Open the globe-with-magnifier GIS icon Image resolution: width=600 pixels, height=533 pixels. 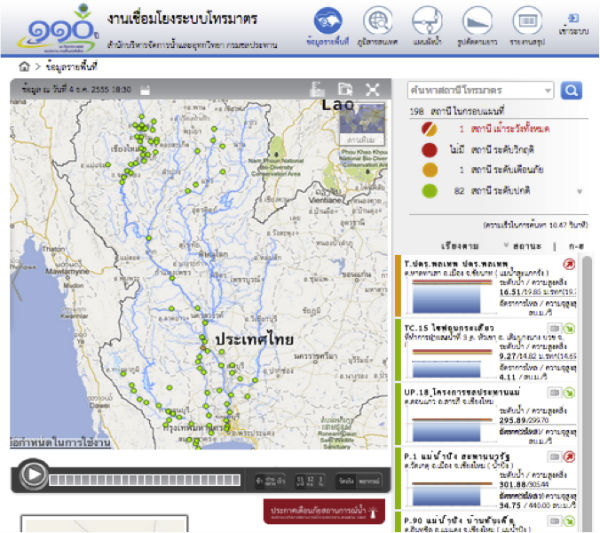378,21
